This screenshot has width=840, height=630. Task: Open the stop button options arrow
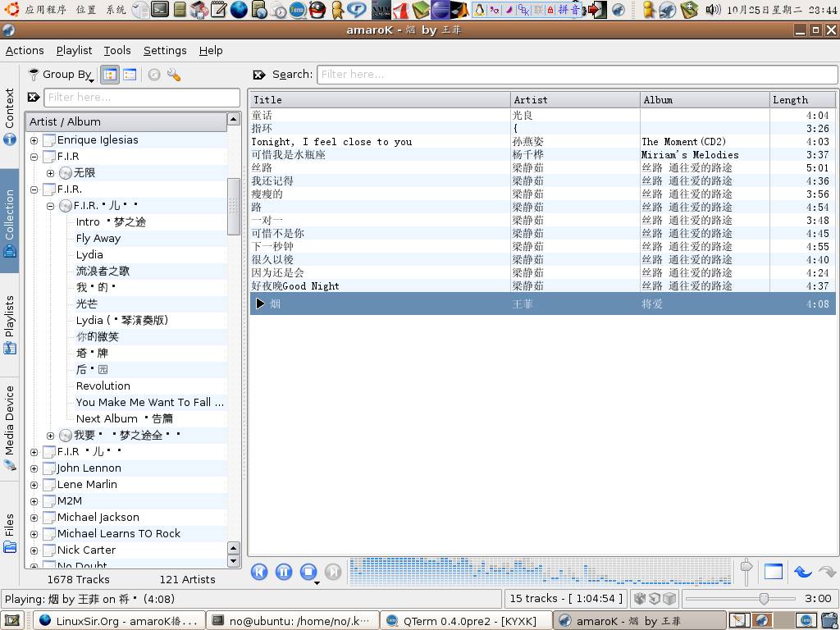[x=317, y=583]
